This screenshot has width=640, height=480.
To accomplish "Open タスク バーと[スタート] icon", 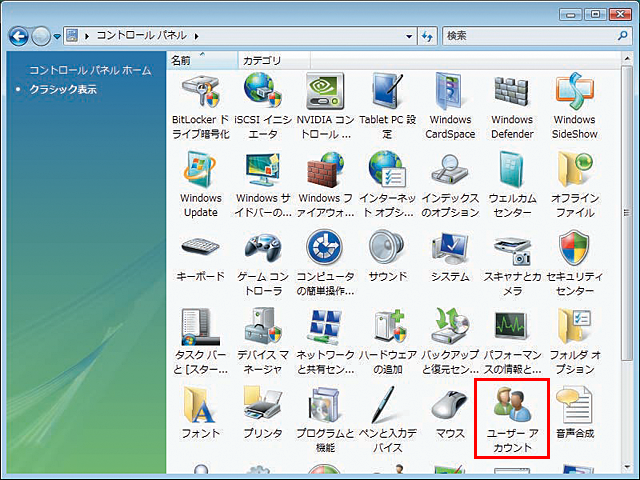I will [201, 341].
